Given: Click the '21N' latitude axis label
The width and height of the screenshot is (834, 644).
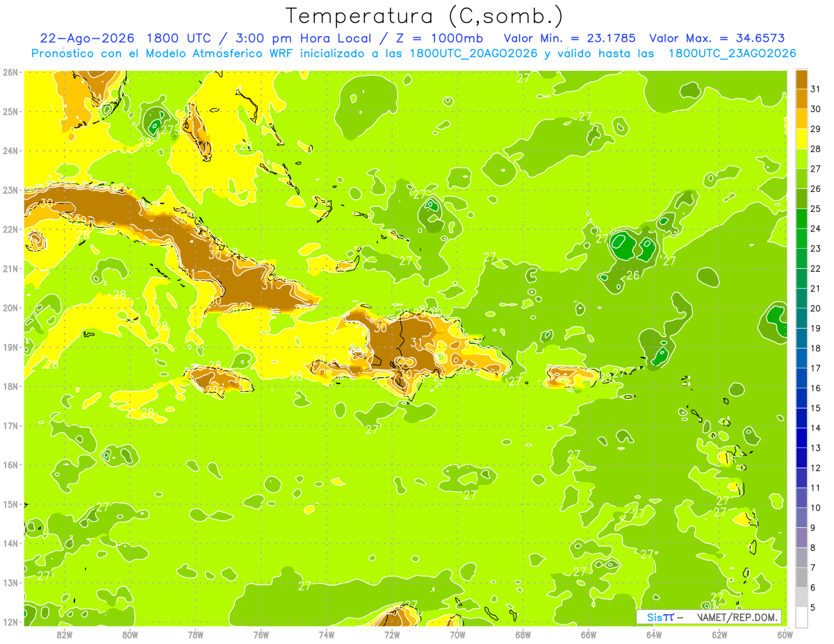Looking at the screenshot, I should pos(10,269).
